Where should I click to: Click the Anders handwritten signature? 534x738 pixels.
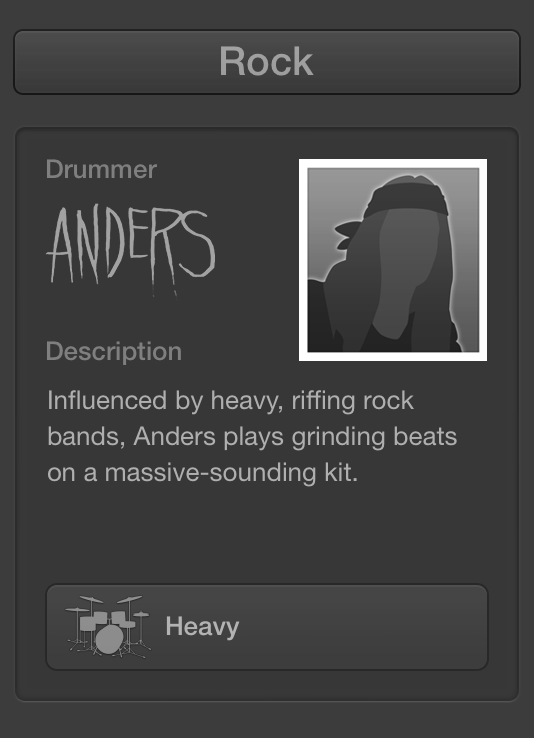[x=131, y=249]
